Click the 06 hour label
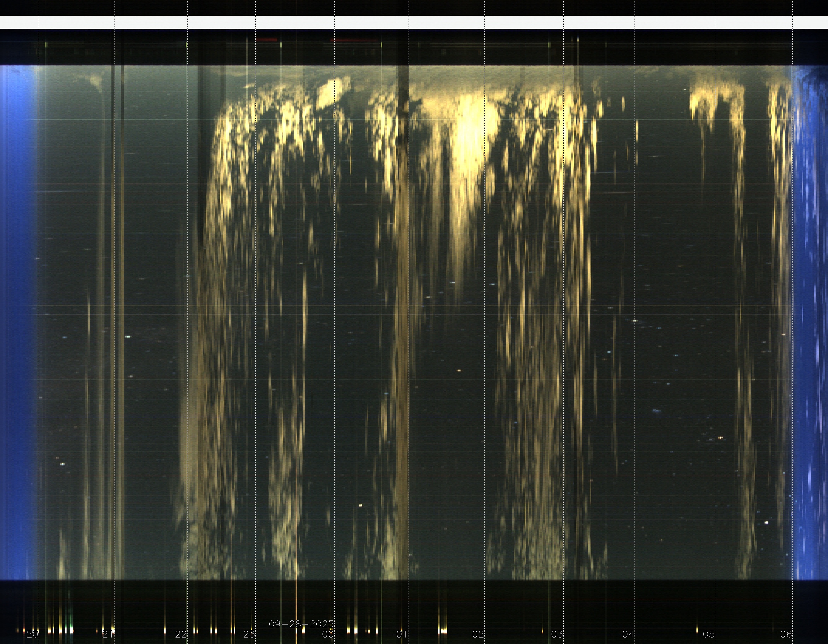 click(786, 634)
